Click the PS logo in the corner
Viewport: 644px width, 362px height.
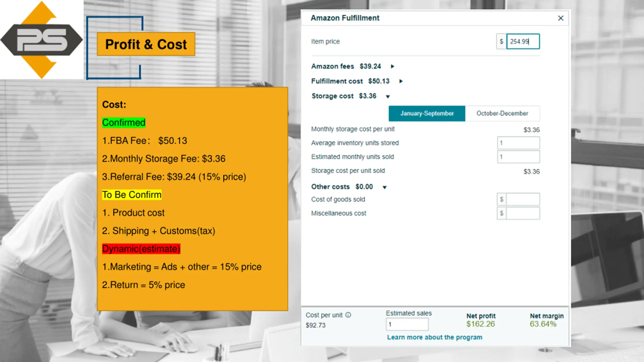(x=42, y=40)
